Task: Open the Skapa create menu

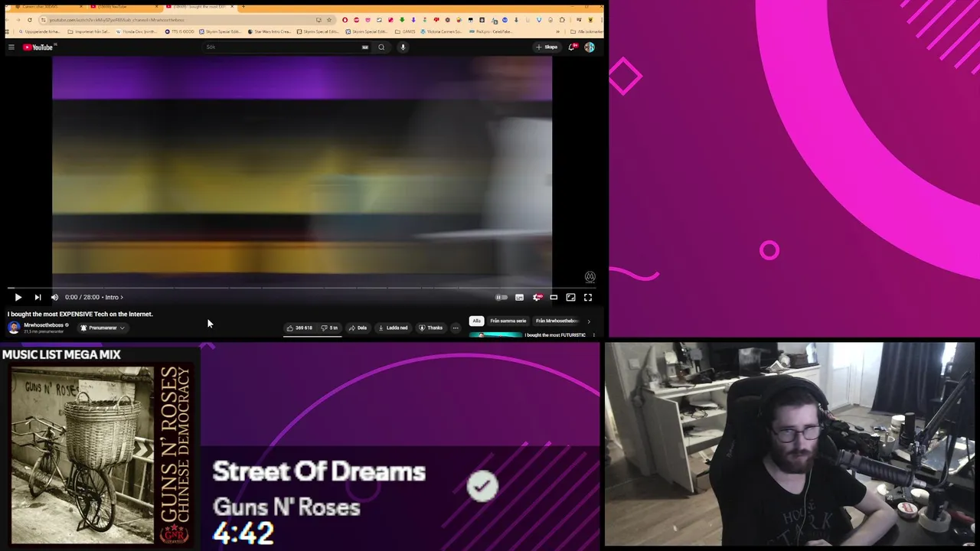Action: click(x=547, y=47)
